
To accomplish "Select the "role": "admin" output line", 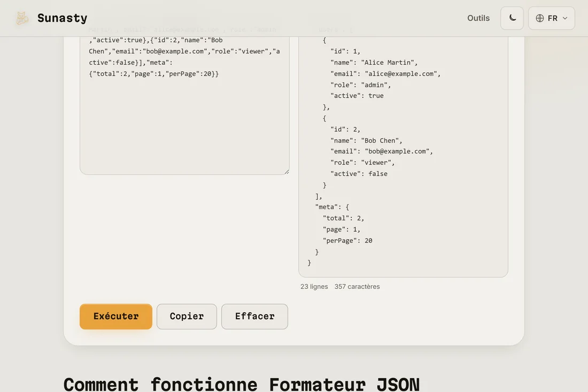I will pyautogui.click(x=360, y=85).
